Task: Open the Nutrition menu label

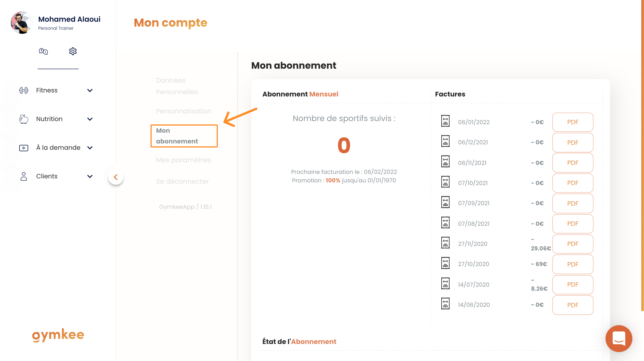Action: [x=49, y=119]
